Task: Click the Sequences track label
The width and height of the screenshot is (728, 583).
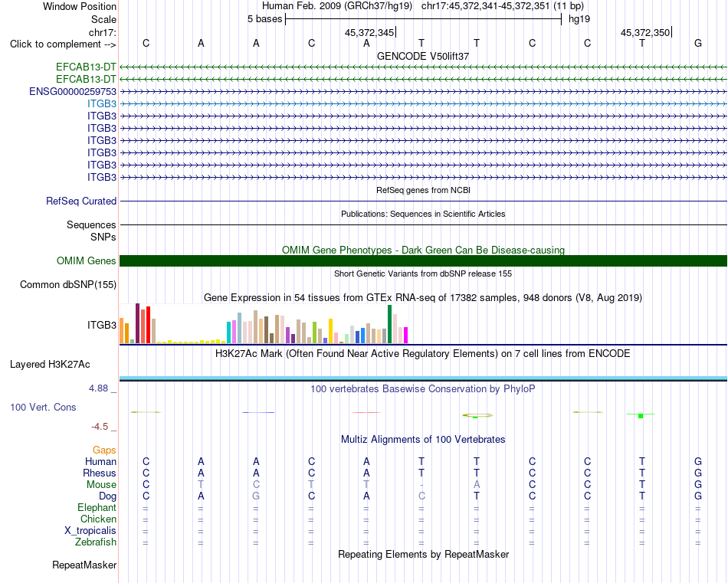Action: [91, 224]
